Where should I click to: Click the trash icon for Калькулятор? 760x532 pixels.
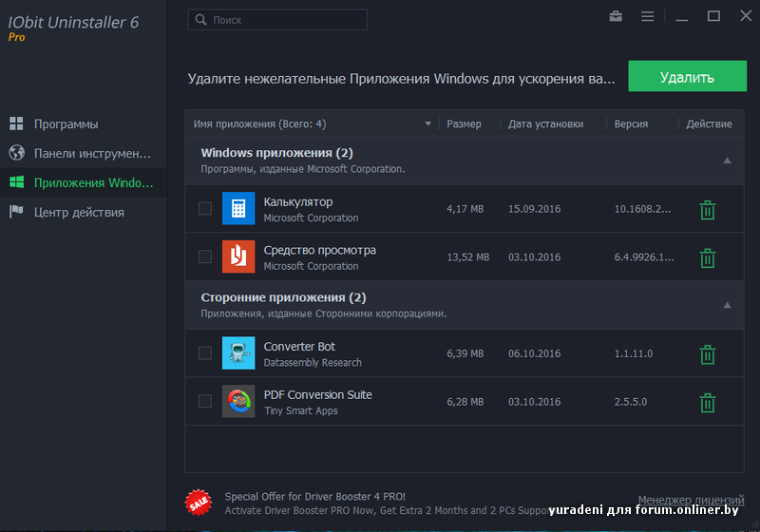[707, 210]
